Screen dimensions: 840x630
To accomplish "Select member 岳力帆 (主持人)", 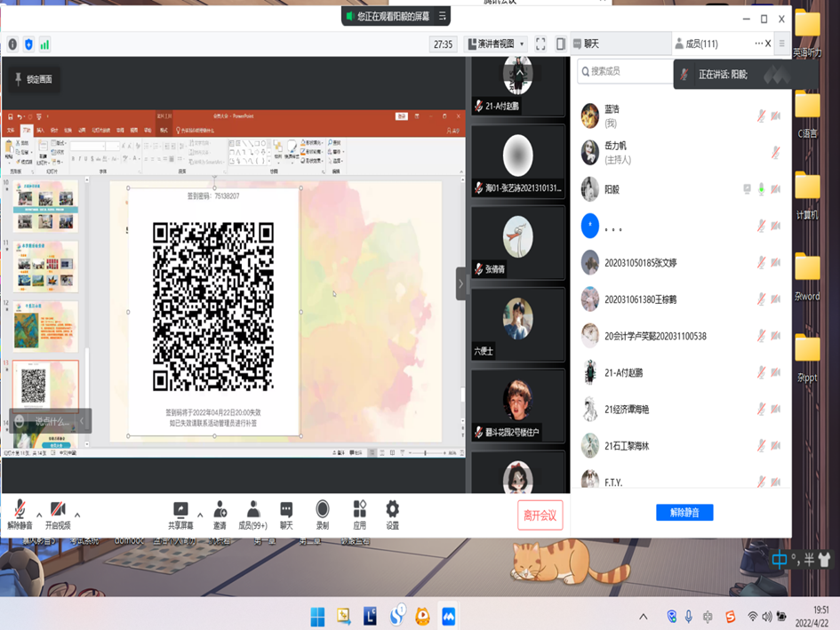I will coord(681,153).
